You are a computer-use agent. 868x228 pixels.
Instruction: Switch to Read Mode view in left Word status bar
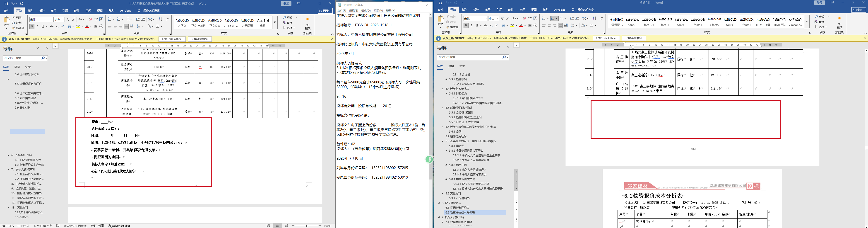click(268, 226)
